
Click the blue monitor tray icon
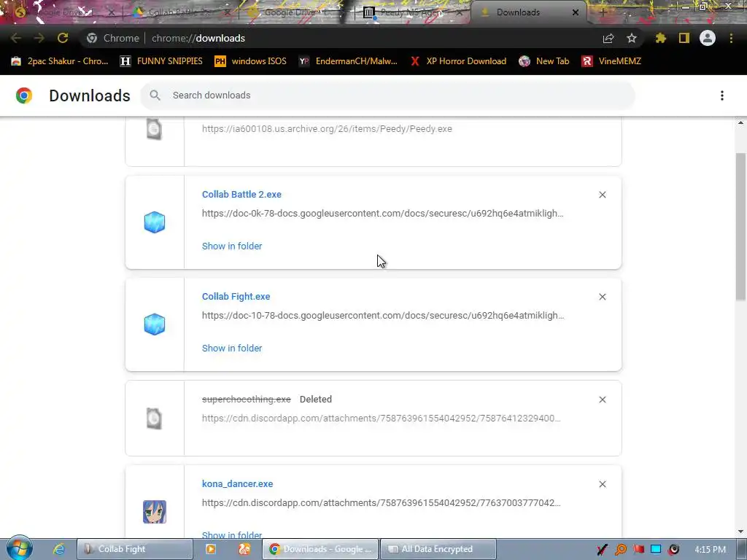(656, 550)
